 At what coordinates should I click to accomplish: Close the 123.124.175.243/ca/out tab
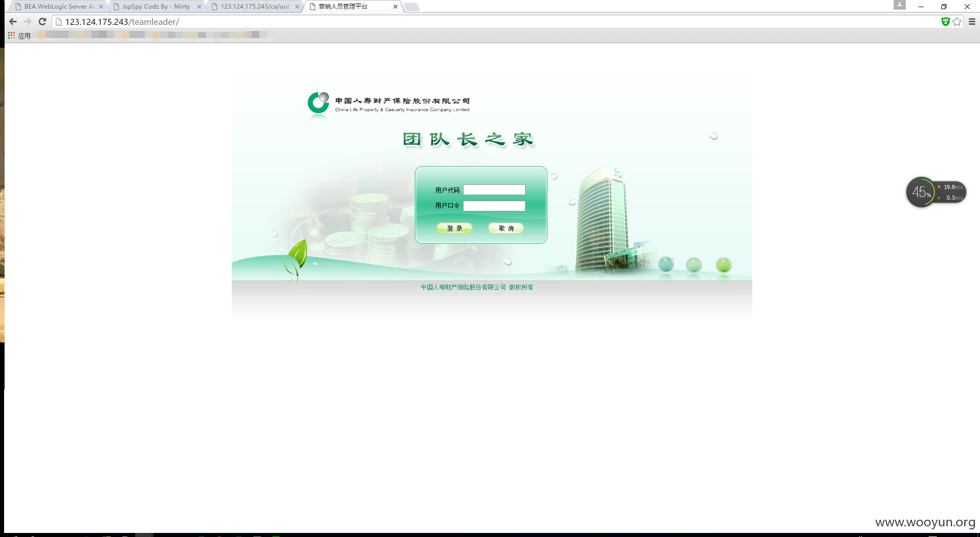pyautogui.click(x=297, y=7)
